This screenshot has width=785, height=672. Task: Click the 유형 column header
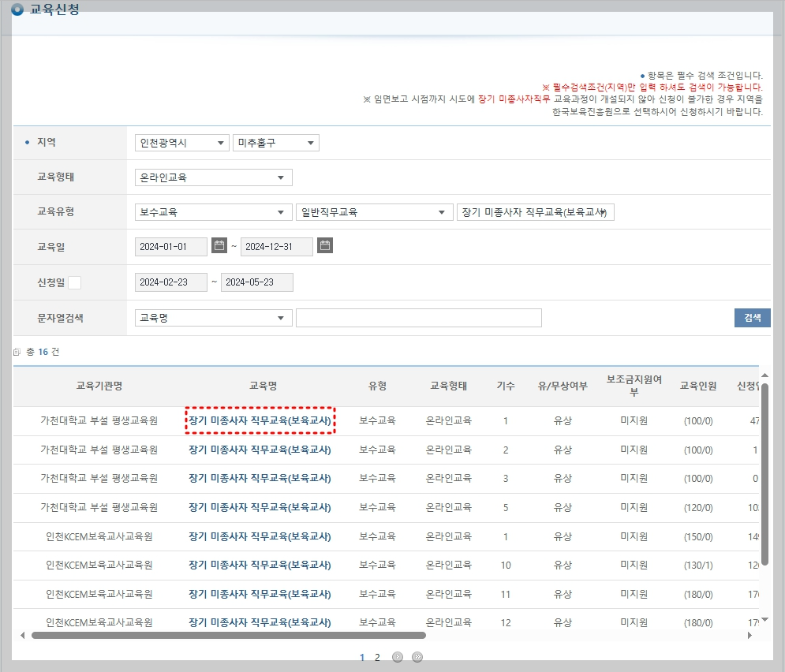click(377, 386)
